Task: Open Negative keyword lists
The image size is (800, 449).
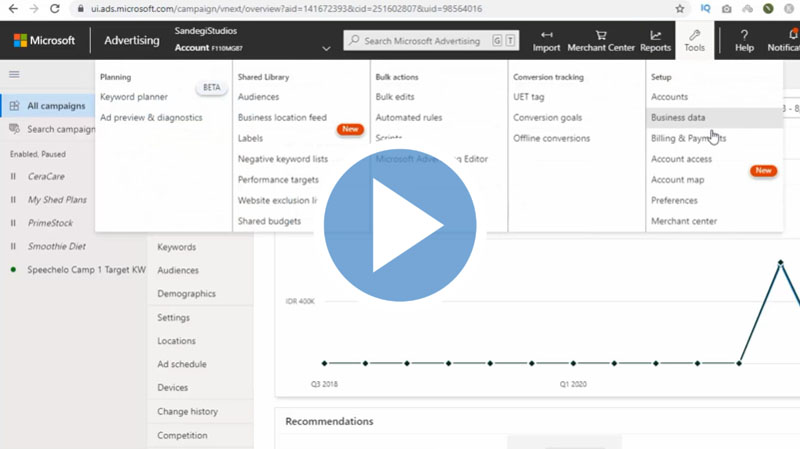Action: [283, 159]
